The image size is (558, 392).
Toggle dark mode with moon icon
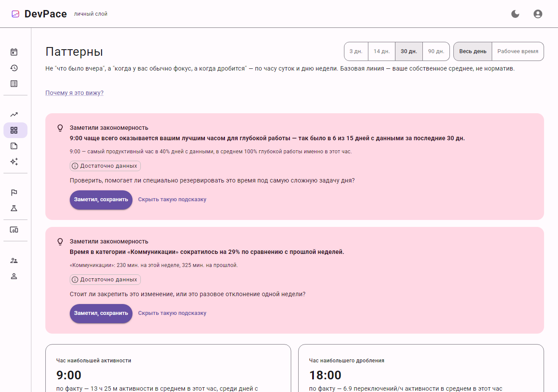[515, 14]
